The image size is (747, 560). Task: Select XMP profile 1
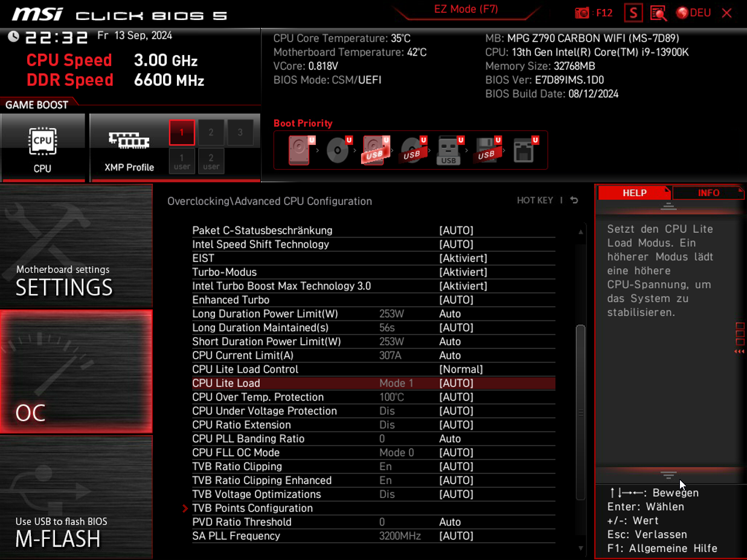[182, 132]
